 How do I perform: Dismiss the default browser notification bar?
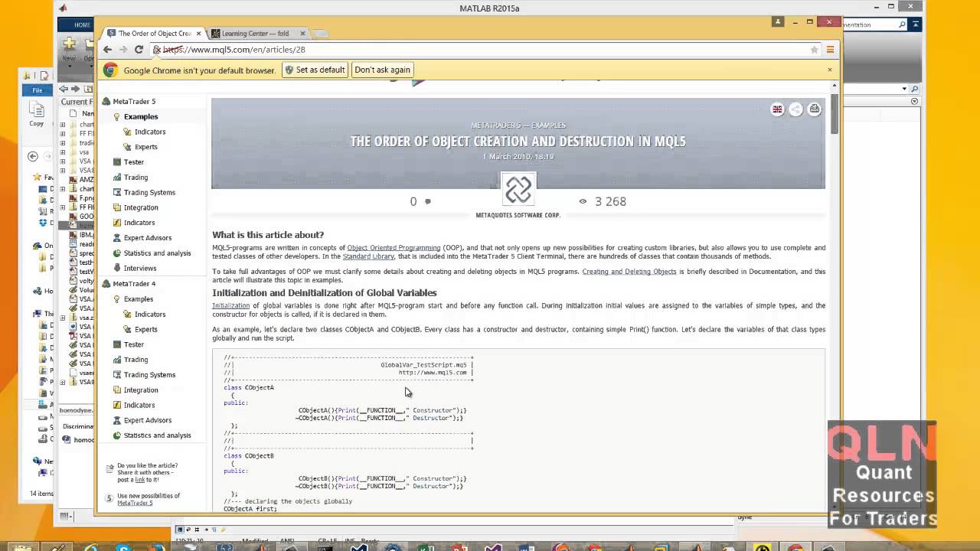(x=829, y=70)
